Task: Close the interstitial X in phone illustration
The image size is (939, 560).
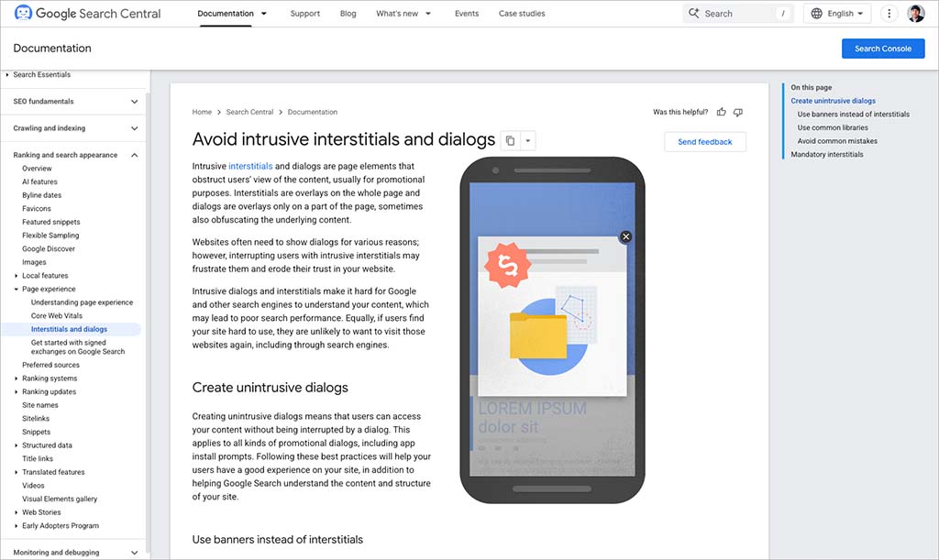Action: point(625,236)
